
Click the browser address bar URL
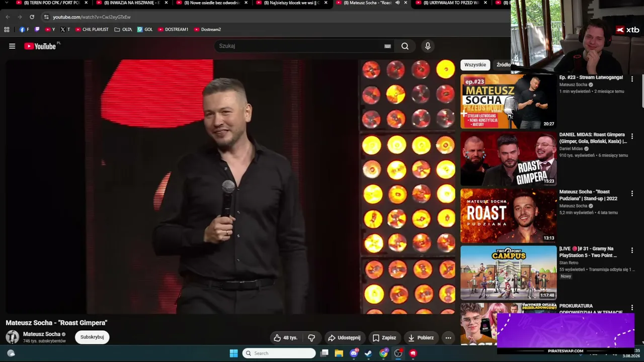pyautogui.click(x=92, y=17)
